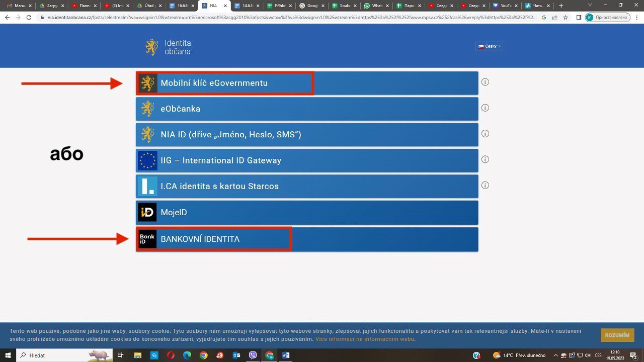Viewport: 644px width, 362px height.
Task: Open Více informací na informačním webu link
Action: click(x=365, y=339)
